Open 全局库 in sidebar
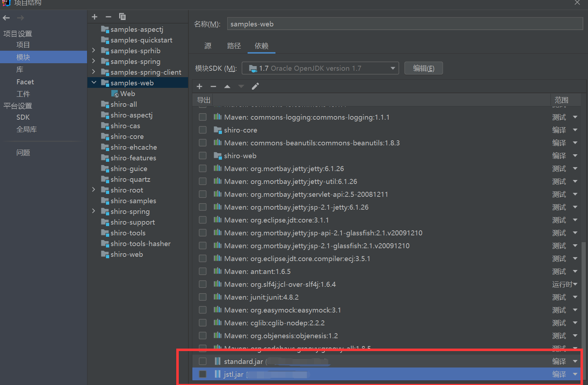588x385 pixels. tap(26, 129)
